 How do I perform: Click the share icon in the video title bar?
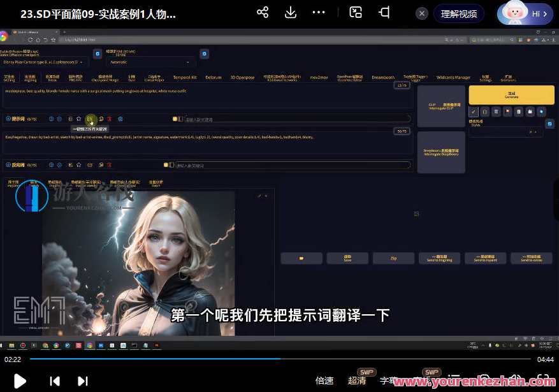pyautogui.click(x=263, y=12)
